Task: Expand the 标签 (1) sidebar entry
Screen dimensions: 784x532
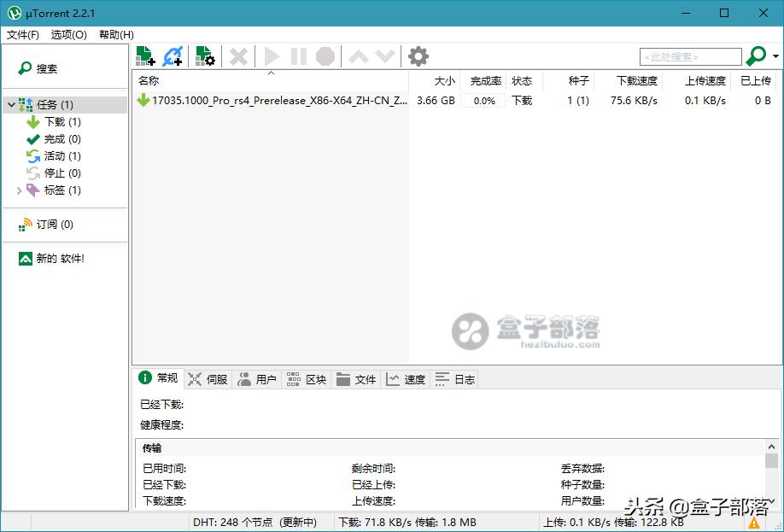Action: coord(20,190)
